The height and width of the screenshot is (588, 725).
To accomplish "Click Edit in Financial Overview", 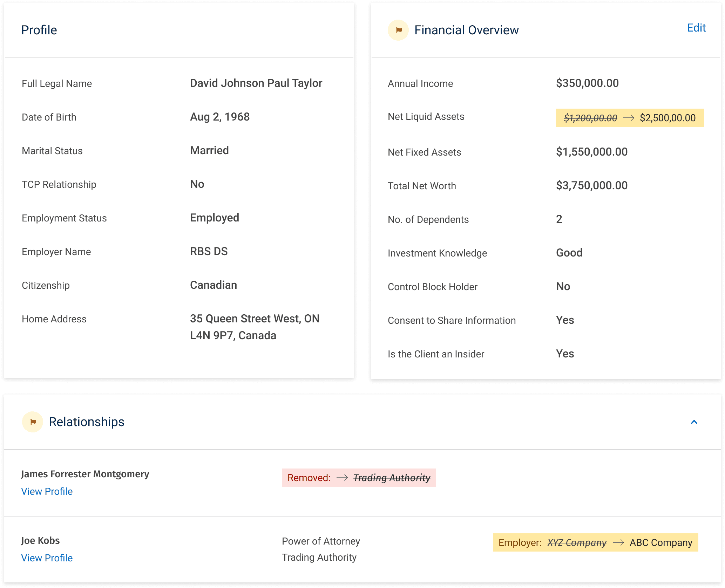I will pos(696,28).
